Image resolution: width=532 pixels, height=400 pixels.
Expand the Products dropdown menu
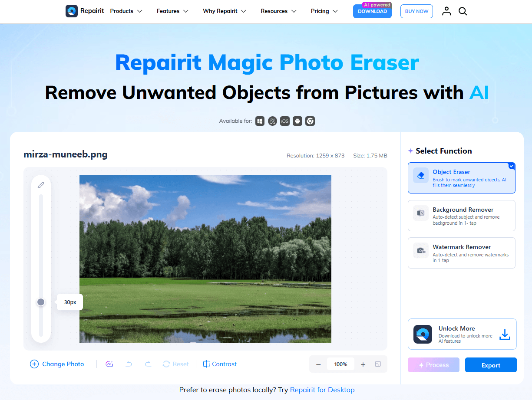126,11
